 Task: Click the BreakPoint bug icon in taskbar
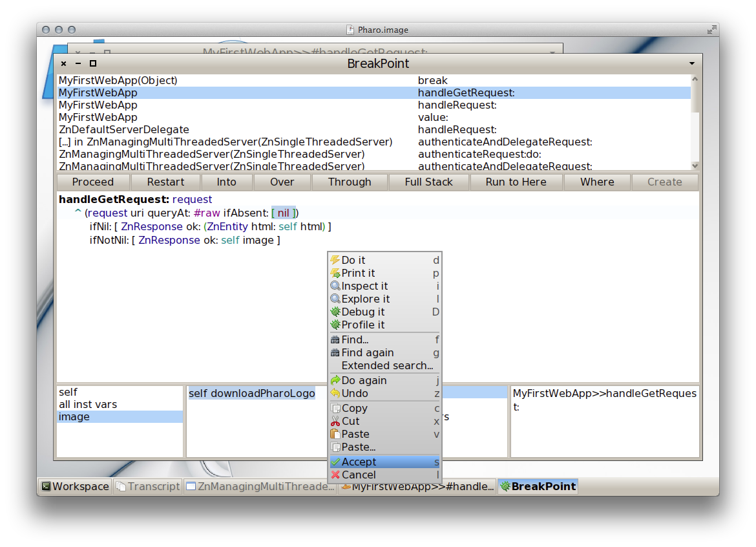point(505,486)
